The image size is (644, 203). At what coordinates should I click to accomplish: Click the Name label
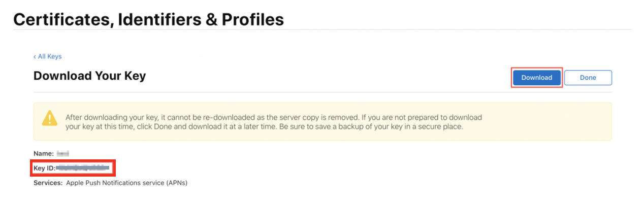pos(43,153)
